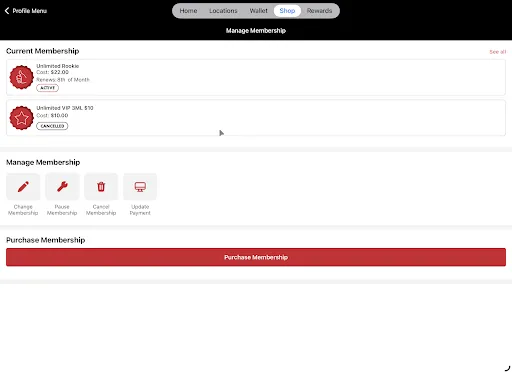Click the Update Payment monitor icon
The image size is (512, 373).
point(140,187)
